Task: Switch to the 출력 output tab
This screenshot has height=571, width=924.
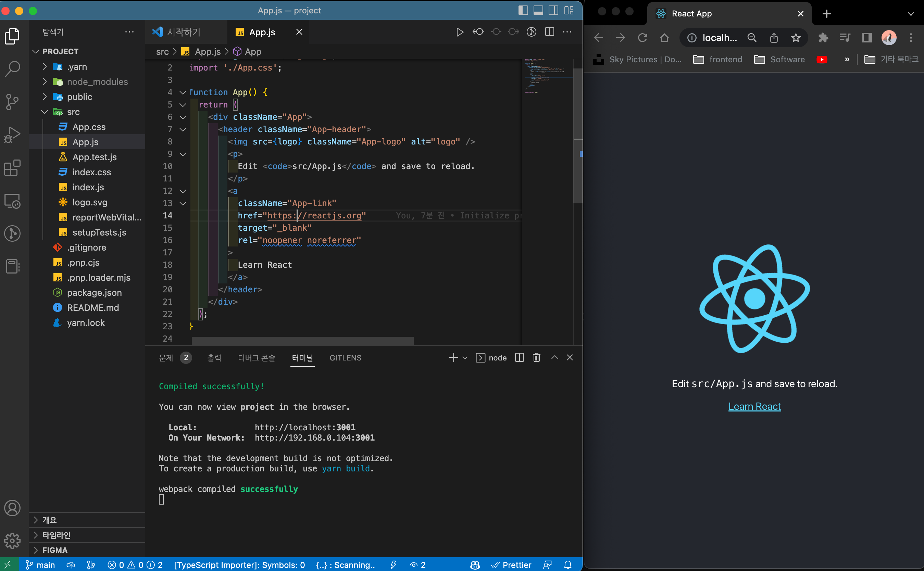Action: (x=214, y=358)
